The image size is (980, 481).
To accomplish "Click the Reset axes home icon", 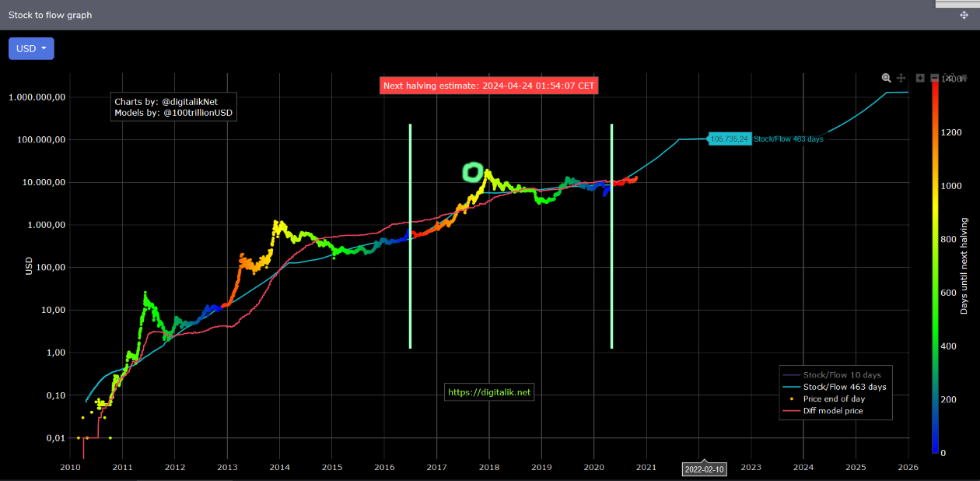I will tap(964, 78).
